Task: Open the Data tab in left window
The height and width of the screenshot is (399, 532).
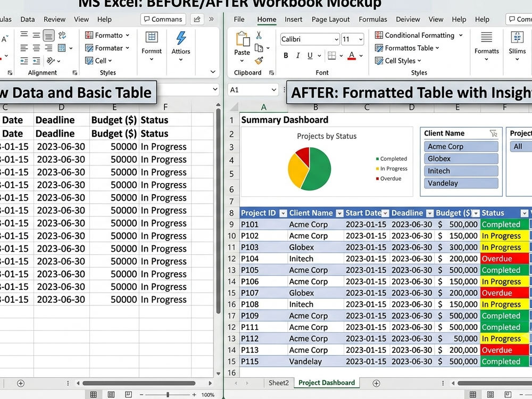Action: click(28, 19)
